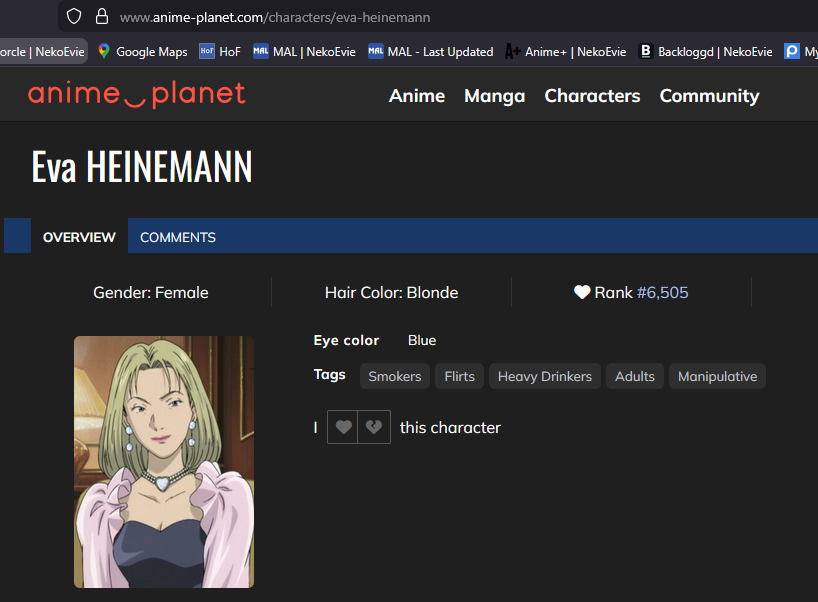Screen dimensions: 818x602
Task: Click the anime-planet logo
Action: coord(136,94)
